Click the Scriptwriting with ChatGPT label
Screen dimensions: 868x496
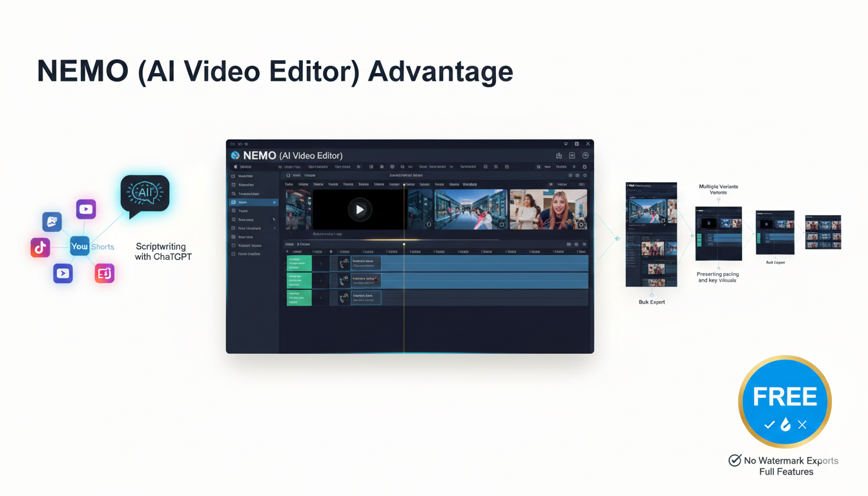(163, 252)
